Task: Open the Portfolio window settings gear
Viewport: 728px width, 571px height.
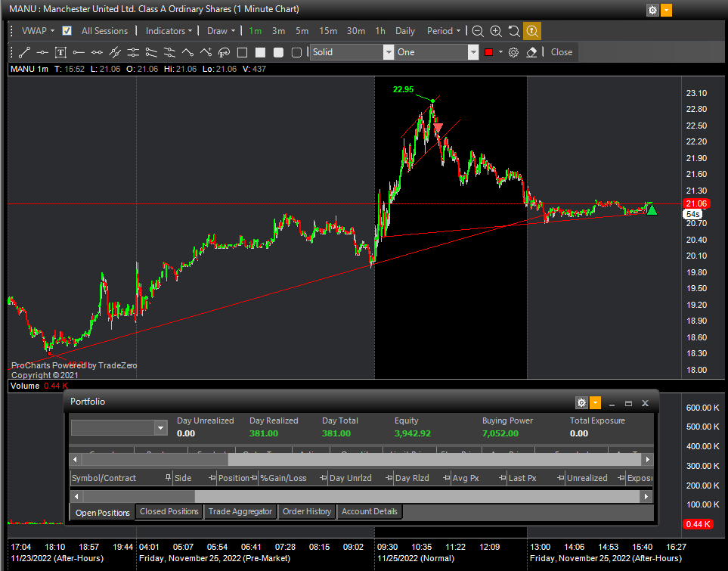Action: [582, 403]
